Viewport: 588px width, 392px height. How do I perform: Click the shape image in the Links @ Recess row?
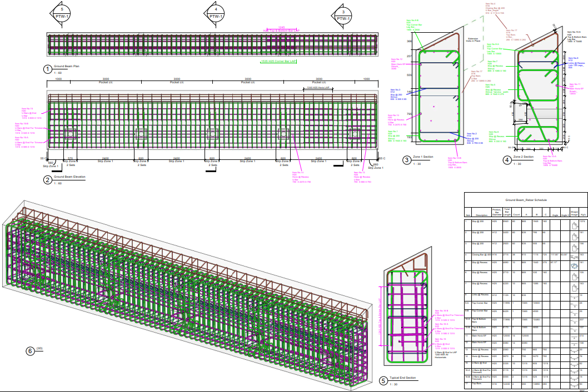tap(574, 297)
